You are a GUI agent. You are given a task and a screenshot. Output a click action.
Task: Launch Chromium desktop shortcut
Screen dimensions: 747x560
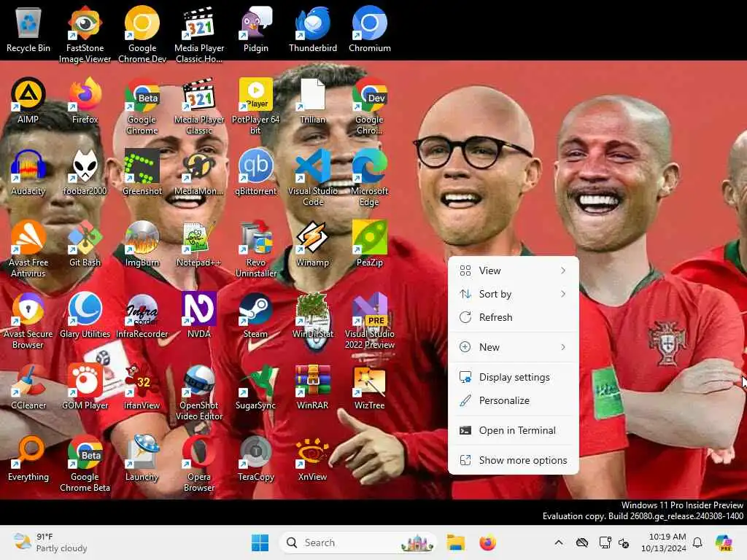pyautogui.click(x=370, y=29)
